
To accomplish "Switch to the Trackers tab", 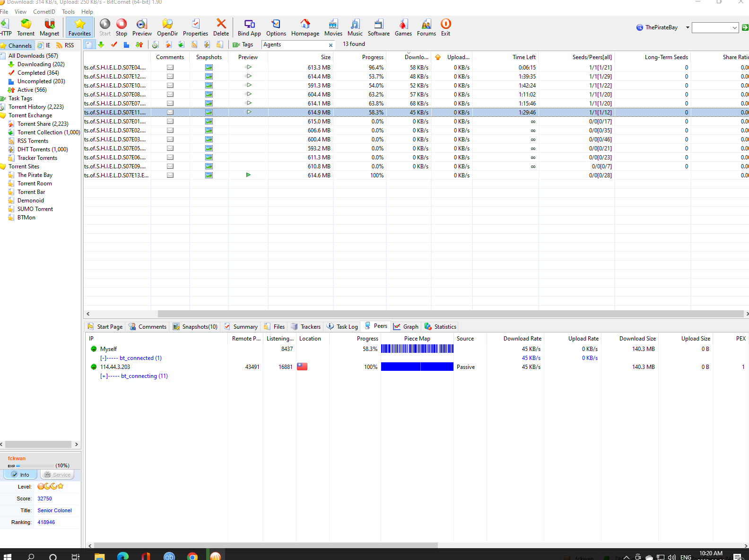I will coord(305,327).
